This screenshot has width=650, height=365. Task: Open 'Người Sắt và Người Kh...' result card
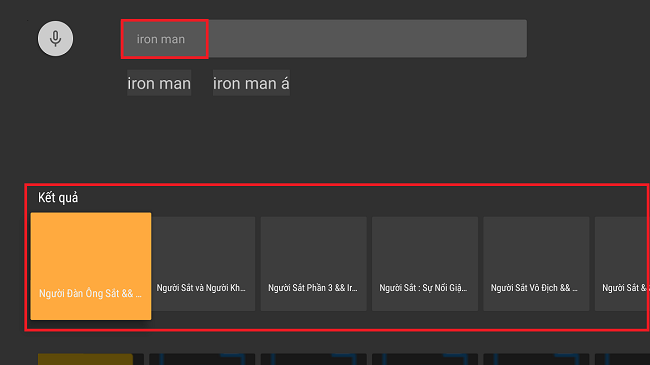203,264
